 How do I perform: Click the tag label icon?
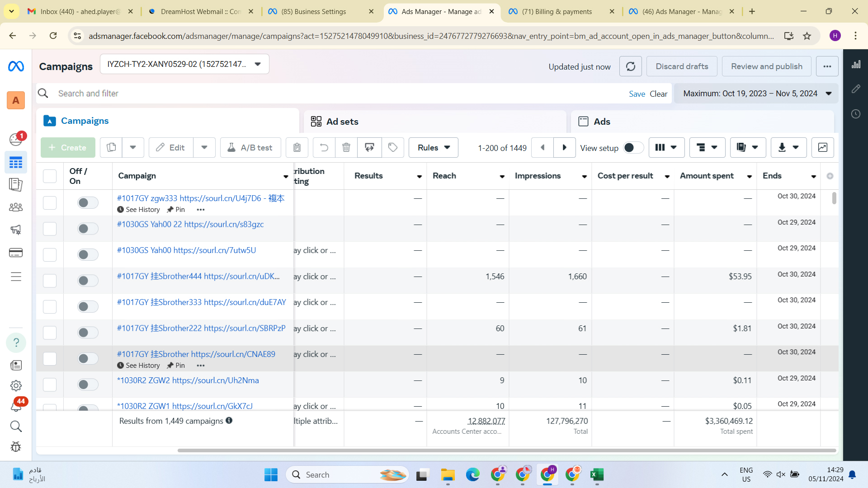pos(393,147)
